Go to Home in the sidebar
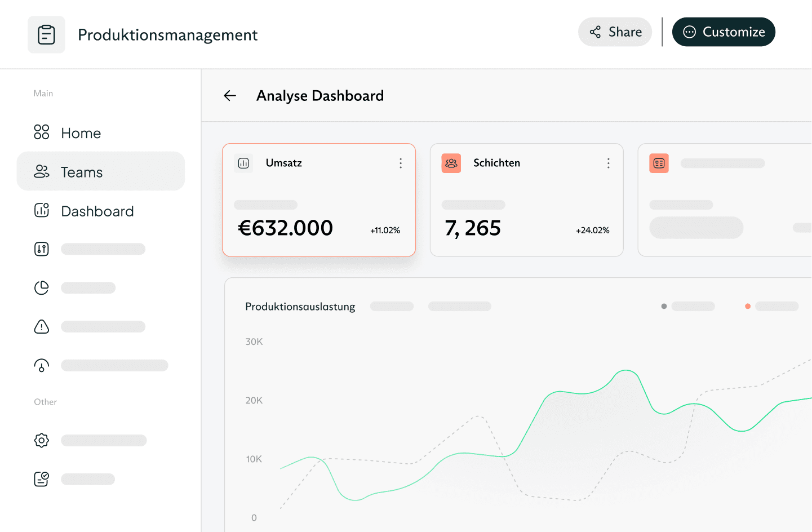 (81, 133)
